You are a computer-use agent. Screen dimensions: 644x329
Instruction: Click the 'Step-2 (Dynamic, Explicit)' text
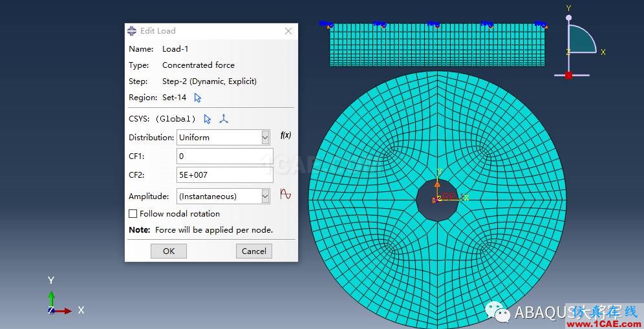209,81
